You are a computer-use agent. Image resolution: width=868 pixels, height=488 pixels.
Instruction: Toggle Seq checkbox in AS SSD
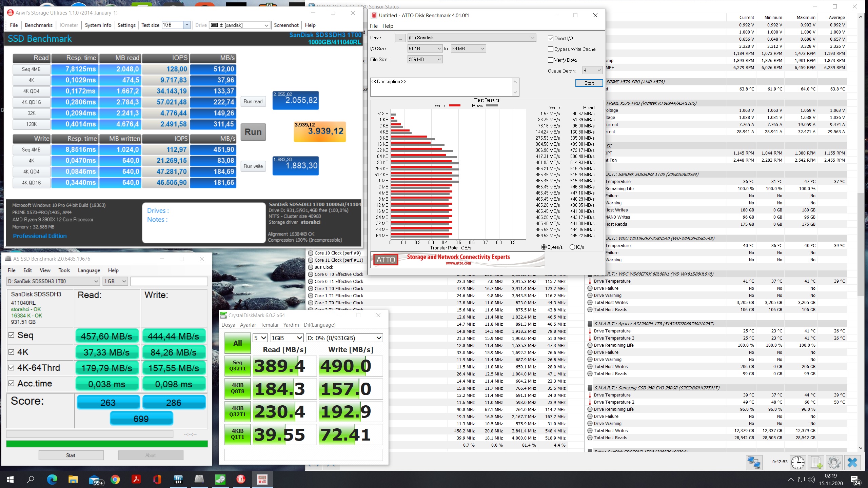pyautogui.click(x=12, y=335)
